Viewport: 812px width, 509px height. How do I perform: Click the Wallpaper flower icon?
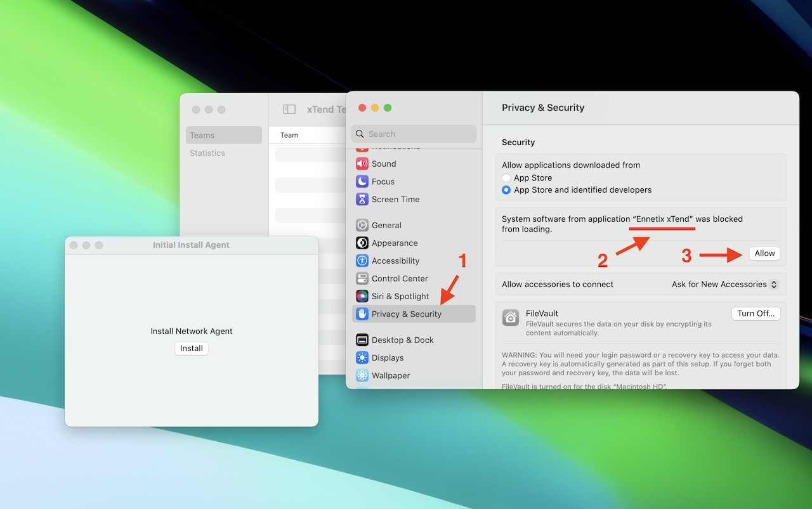tap(362, 375)
